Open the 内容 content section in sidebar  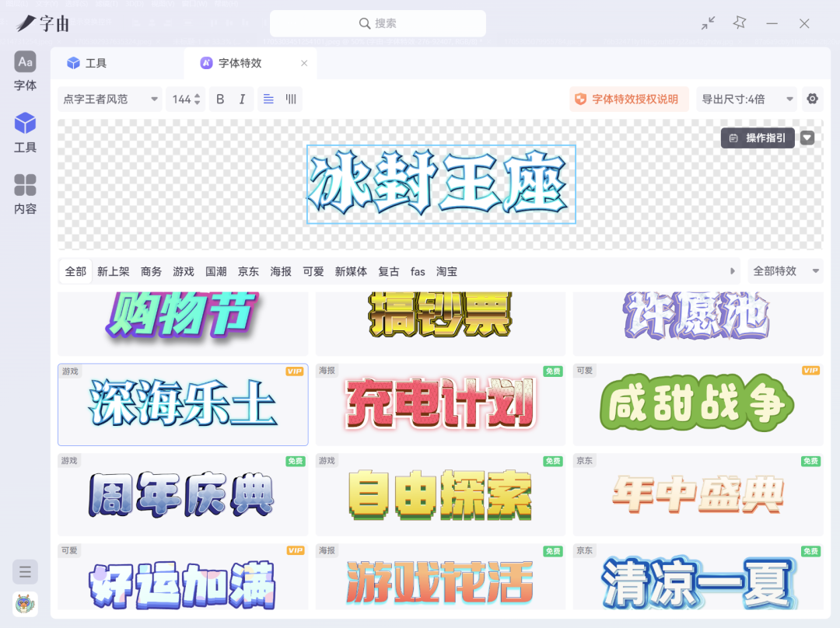(x=25, y=194)
